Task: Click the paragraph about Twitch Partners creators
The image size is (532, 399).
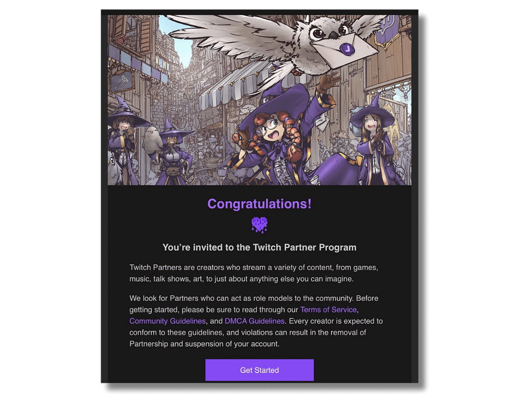Action: [254, 273]
